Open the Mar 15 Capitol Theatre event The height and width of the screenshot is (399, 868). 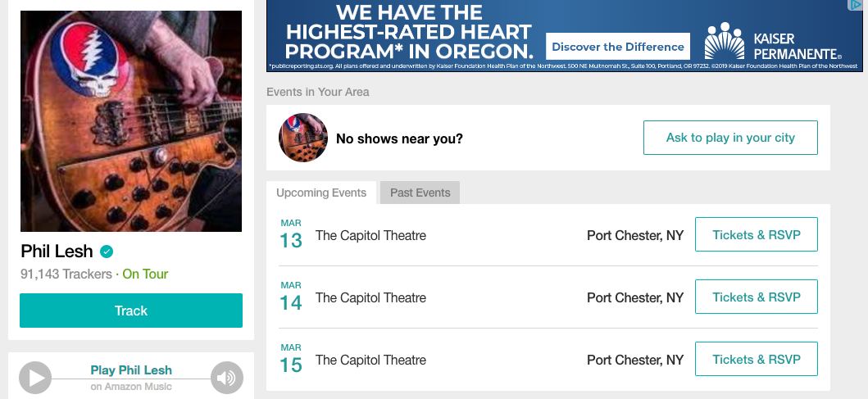[x=371, y=360]
